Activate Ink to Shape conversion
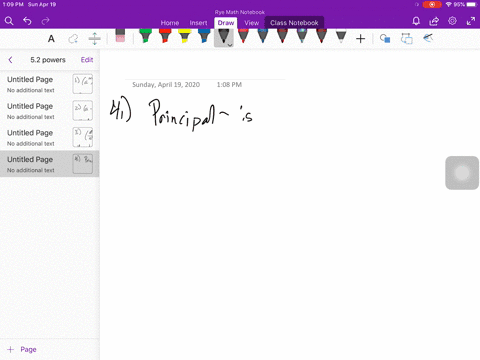Viewport: 480px width, 360px height. (x=407, y=39)
